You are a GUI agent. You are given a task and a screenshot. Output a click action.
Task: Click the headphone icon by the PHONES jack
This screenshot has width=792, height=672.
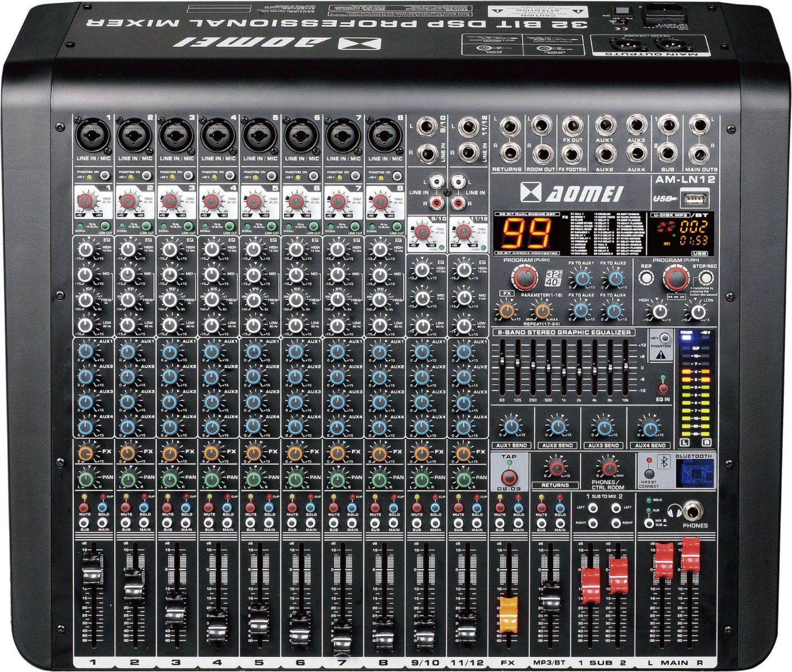click(674, 510)
